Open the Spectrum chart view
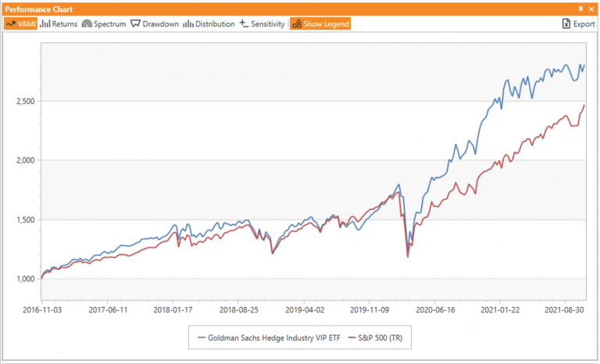 [104, 24]
